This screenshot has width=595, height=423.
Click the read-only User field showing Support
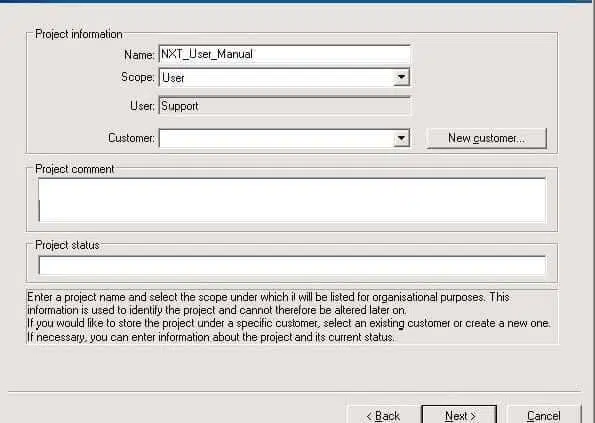click(x=284, y=106)
